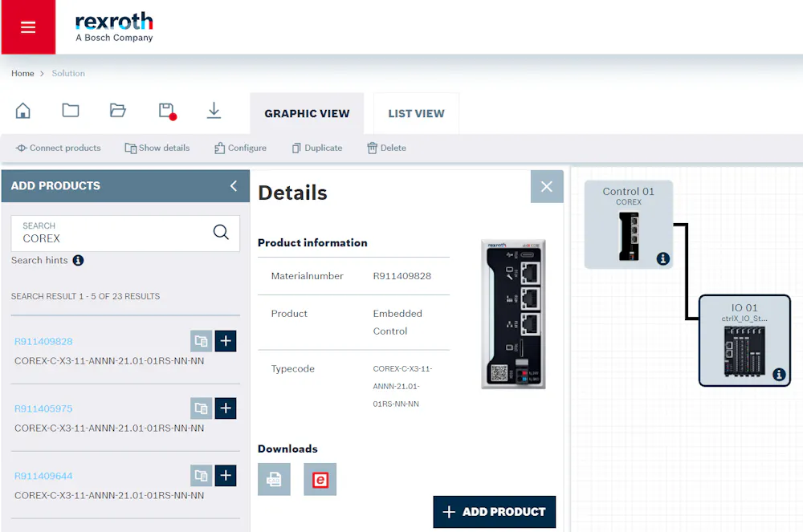
Task: Click the search field containing COREX
Action: point(125,234)
